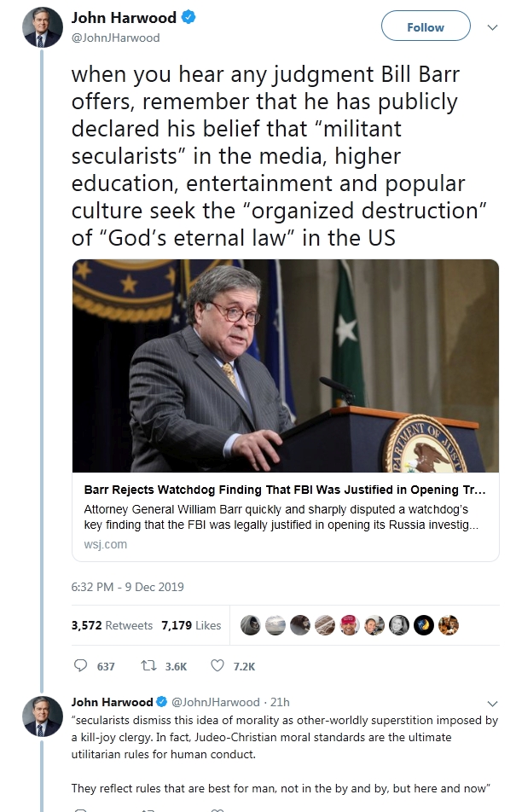Click the red-hat liker avatar
The width and height of the screenshot is (516, 812).
(350, 625)
